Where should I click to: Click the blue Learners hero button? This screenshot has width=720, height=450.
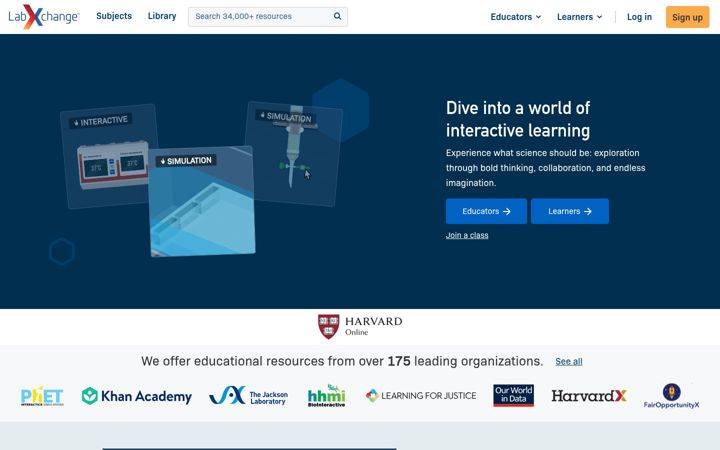[x=570, y=211]
